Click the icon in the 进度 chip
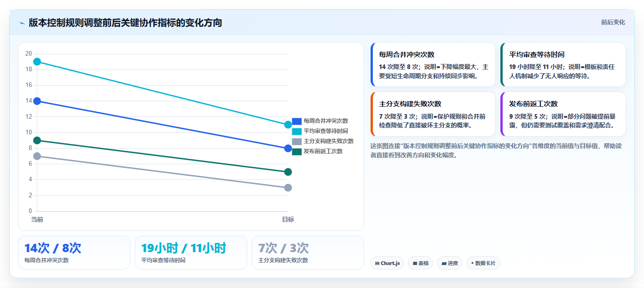The height and width of the screenshot is (288, 644). point(444,264)
